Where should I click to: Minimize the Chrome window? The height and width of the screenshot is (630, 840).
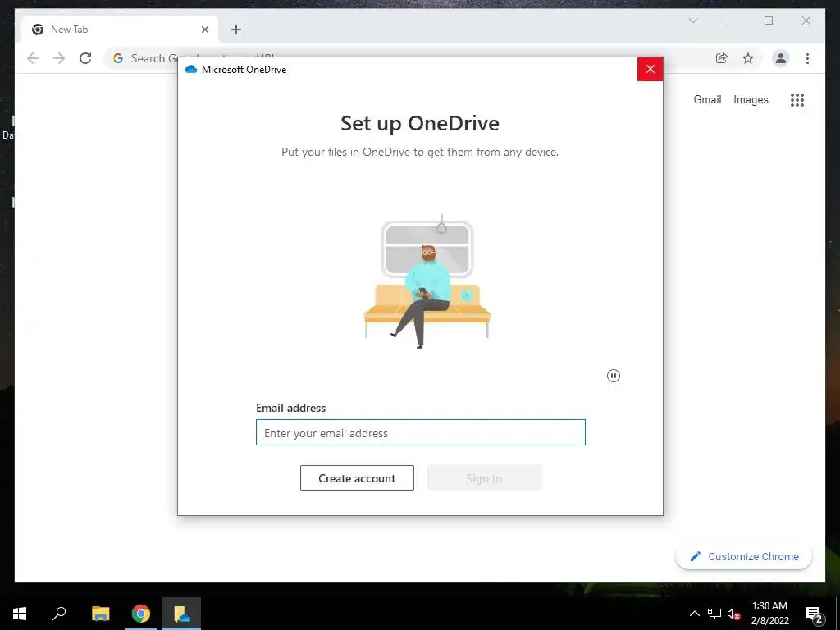click(731, 21)
